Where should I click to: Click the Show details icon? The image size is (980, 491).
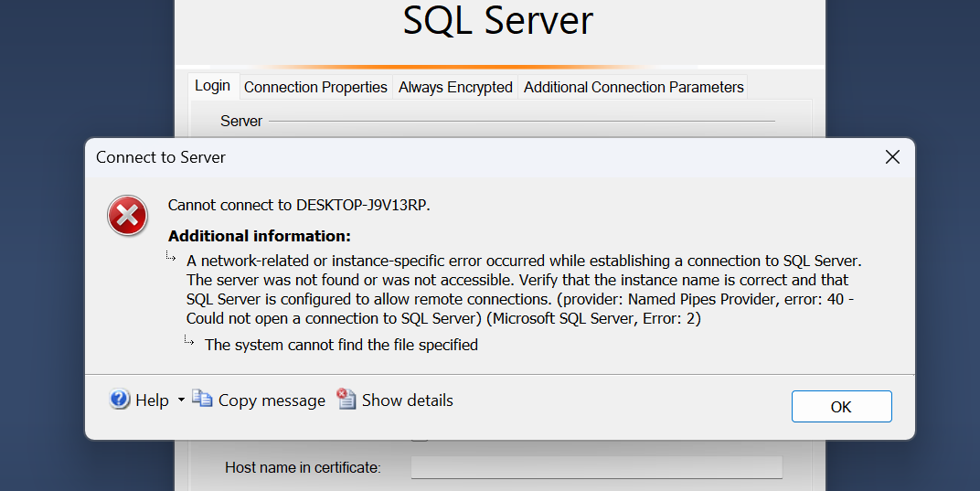[346, 399]
